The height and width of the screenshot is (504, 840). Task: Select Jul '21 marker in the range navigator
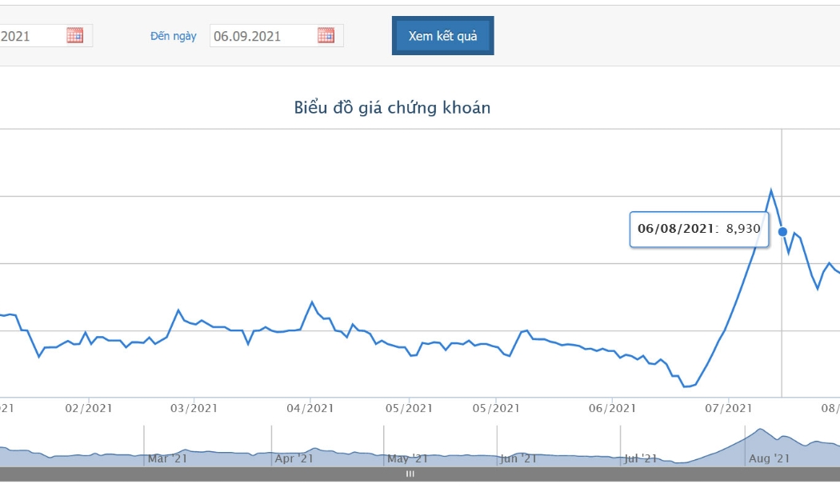(640, 458)
